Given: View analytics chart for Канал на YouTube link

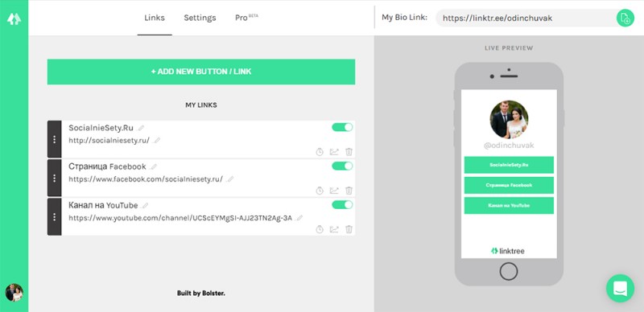Looking at the screenshot, I should click(334, 229).
